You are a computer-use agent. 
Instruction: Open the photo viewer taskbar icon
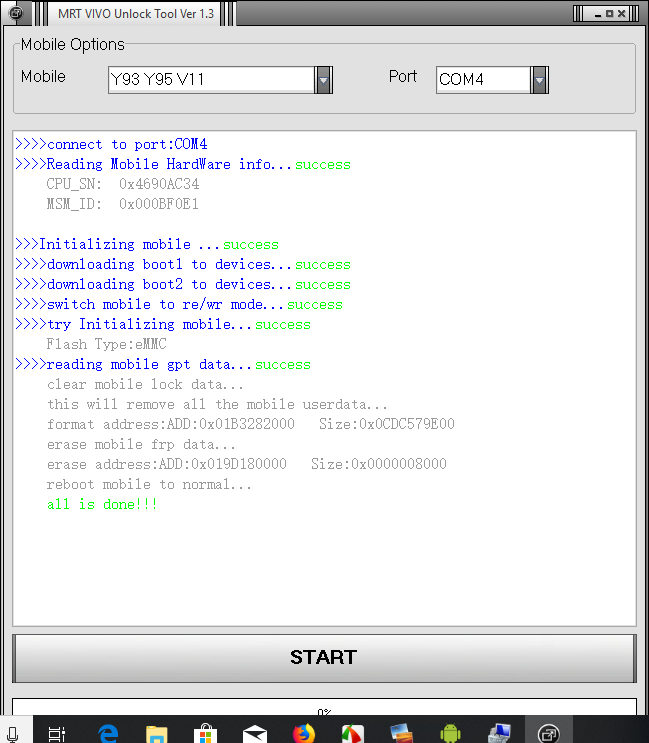pos(402,734)
